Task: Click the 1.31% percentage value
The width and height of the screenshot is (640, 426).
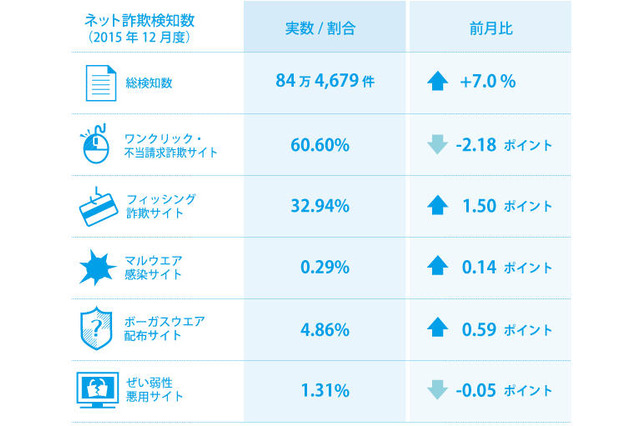Action: [325, 390]
